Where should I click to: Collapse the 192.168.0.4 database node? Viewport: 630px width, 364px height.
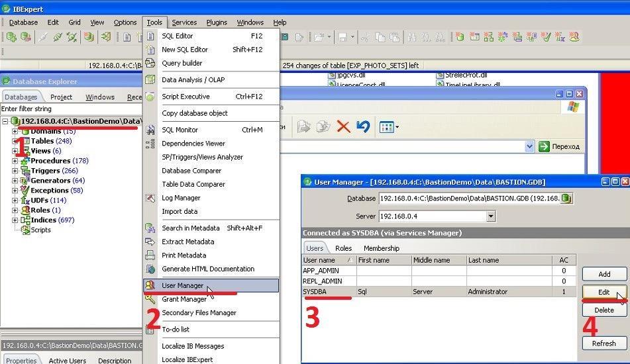pyautogui.click(x=5, y=121)
